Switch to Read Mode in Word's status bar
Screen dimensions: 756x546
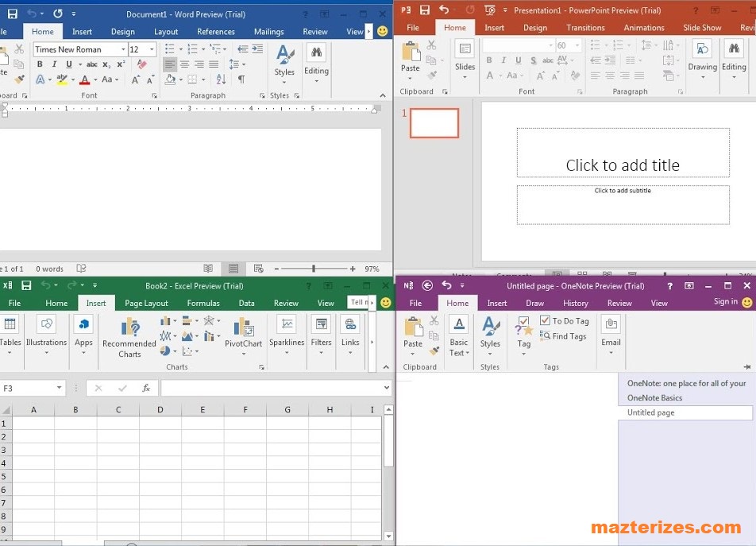208,268
